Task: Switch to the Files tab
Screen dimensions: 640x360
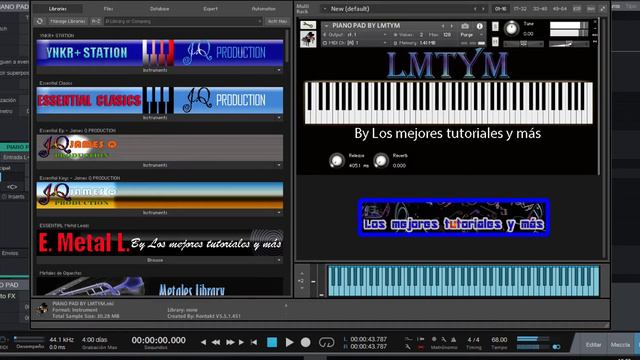Action: [x=108, y=9]
